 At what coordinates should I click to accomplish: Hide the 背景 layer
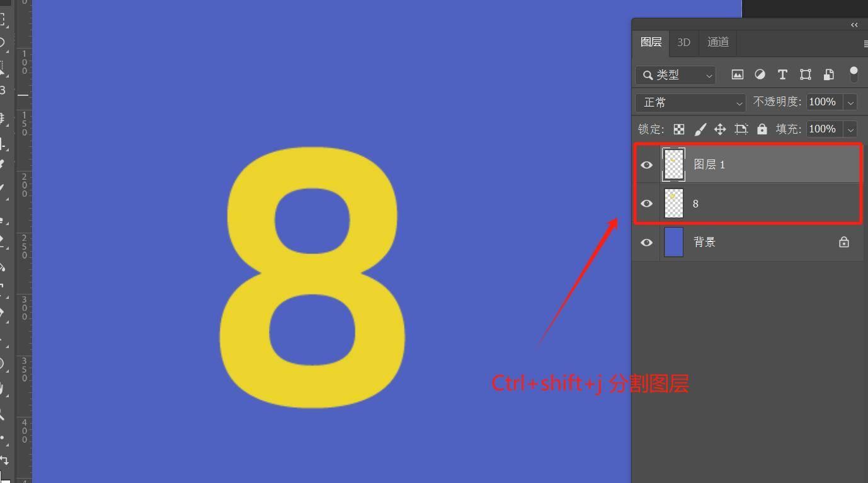click(646, 242)
